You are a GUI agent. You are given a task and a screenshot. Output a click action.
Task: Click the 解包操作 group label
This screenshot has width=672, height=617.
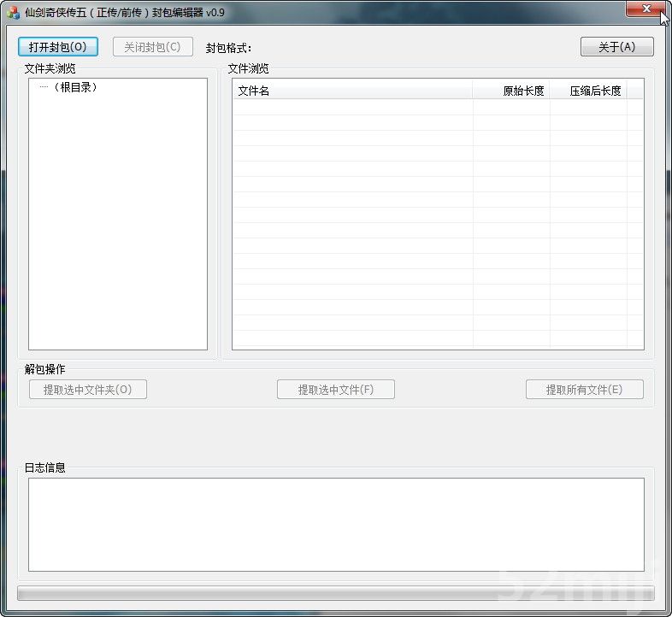tap(44, 369)
